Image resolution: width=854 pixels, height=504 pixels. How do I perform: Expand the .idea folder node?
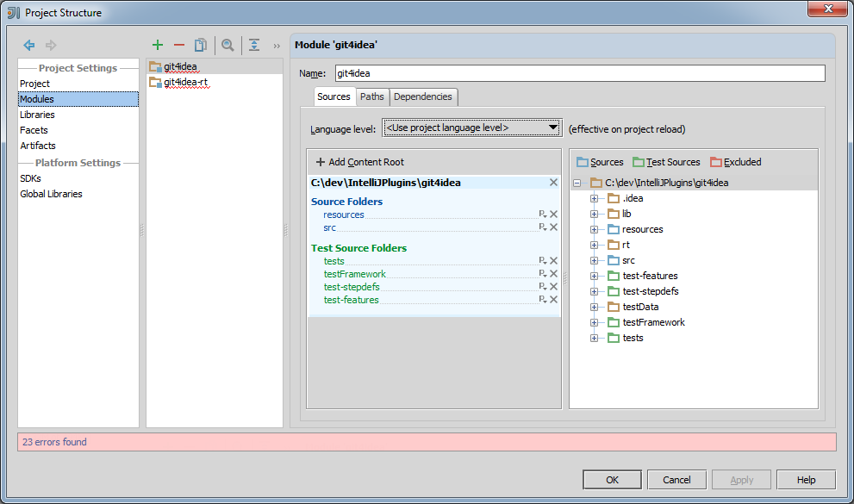tap(595, 199)
